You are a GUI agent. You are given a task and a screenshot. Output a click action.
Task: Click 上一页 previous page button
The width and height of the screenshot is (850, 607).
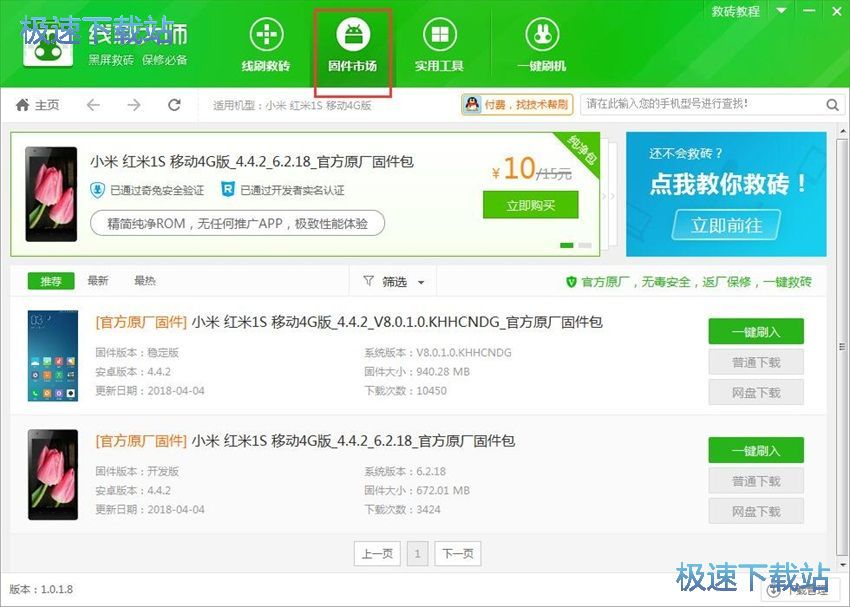(x=377, y=553)
